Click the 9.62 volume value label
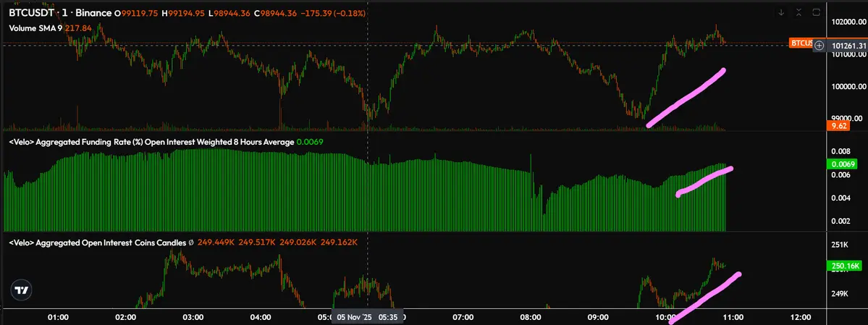The image size is (868, 325). [x=838, y=126]
